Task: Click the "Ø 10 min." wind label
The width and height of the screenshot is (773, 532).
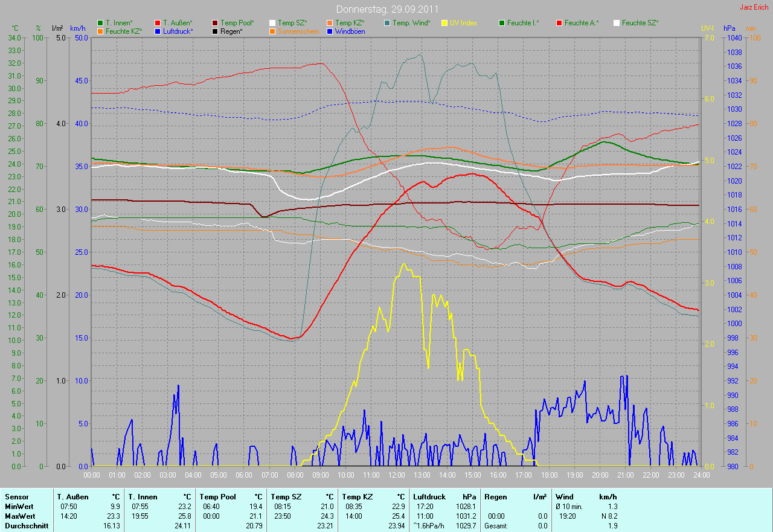Action: tap(570, 507)
